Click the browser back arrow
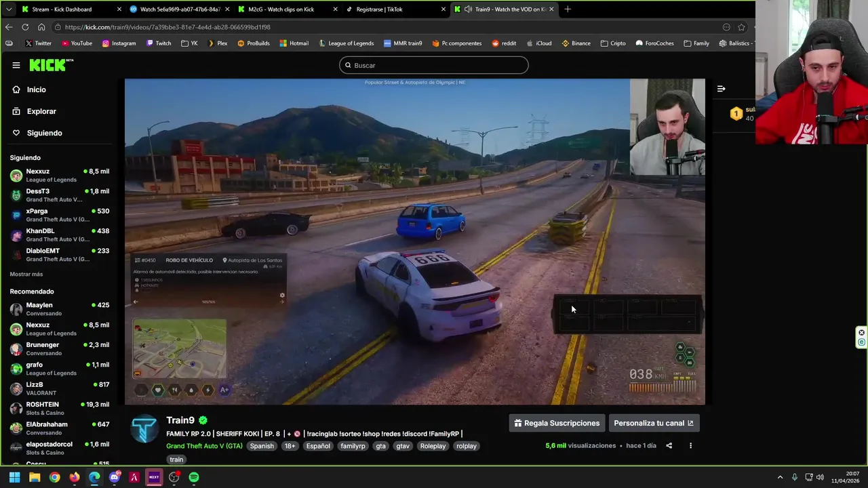The height and width of the screenshot is (488, 868). coord(9,27)
